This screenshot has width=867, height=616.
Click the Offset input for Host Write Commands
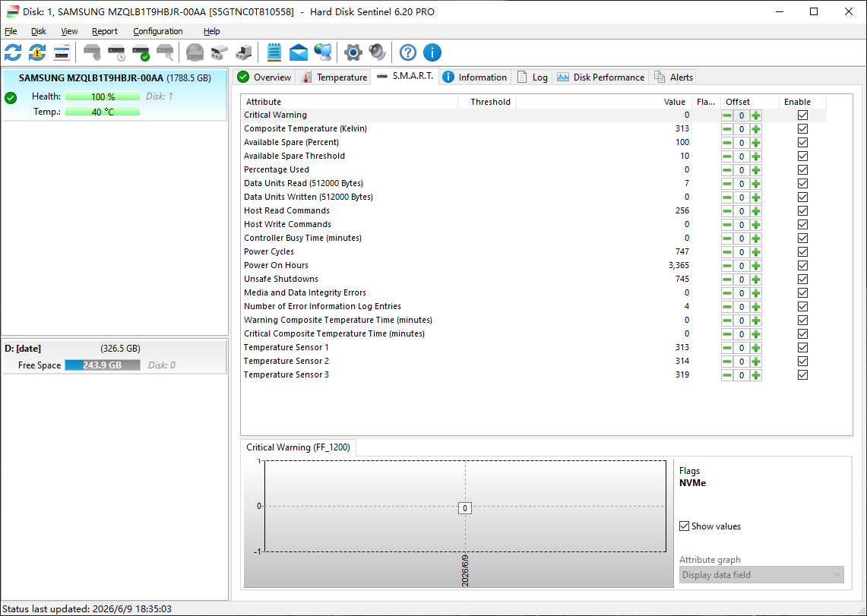(742, 225)
